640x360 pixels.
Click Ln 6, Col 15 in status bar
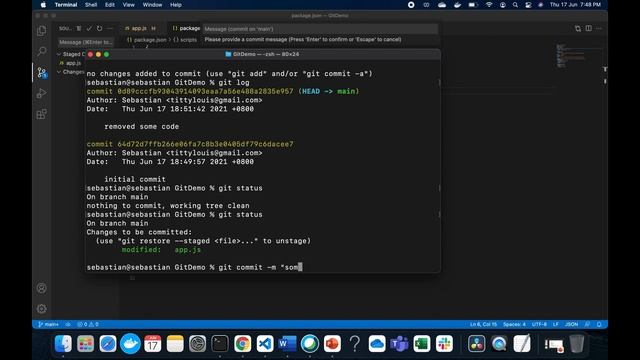[483, 324]
